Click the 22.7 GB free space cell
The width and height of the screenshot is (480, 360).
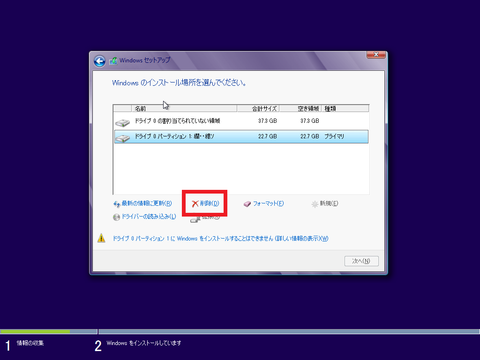(310, 136)
